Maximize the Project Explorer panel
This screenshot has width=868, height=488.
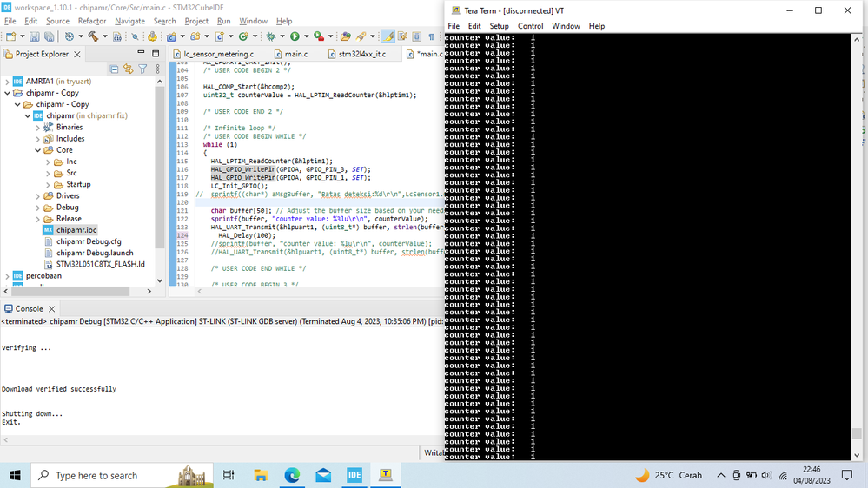pos(156,53)
